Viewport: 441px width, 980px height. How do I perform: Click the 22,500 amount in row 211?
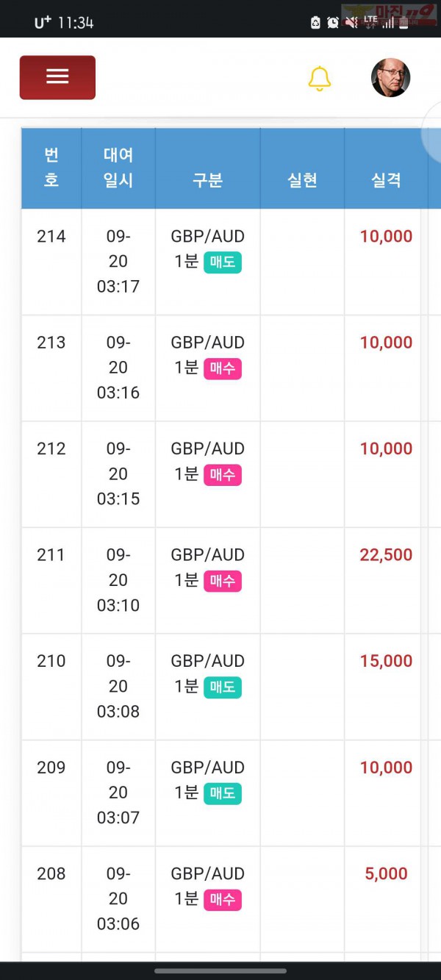pyautogui.click(x=386, y=555)
